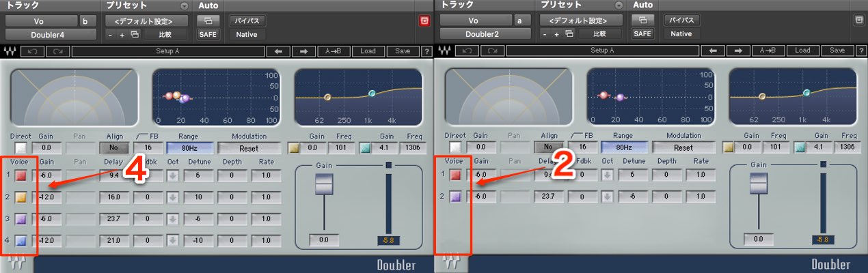Click bypass button in Doubler2 header
Viewport: 868px width, 273px height.
[681, 20]
